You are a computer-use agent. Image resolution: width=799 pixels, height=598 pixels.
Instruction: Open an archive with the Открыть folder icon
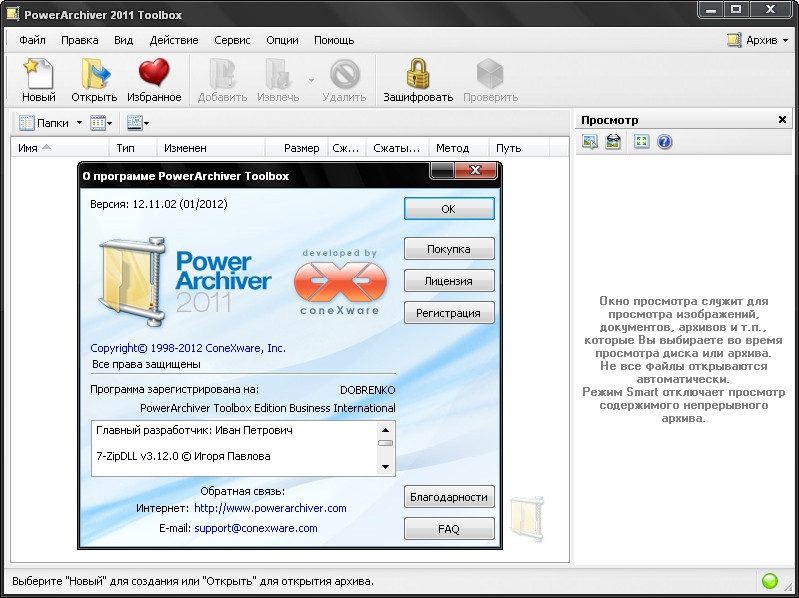click(94, 75)
